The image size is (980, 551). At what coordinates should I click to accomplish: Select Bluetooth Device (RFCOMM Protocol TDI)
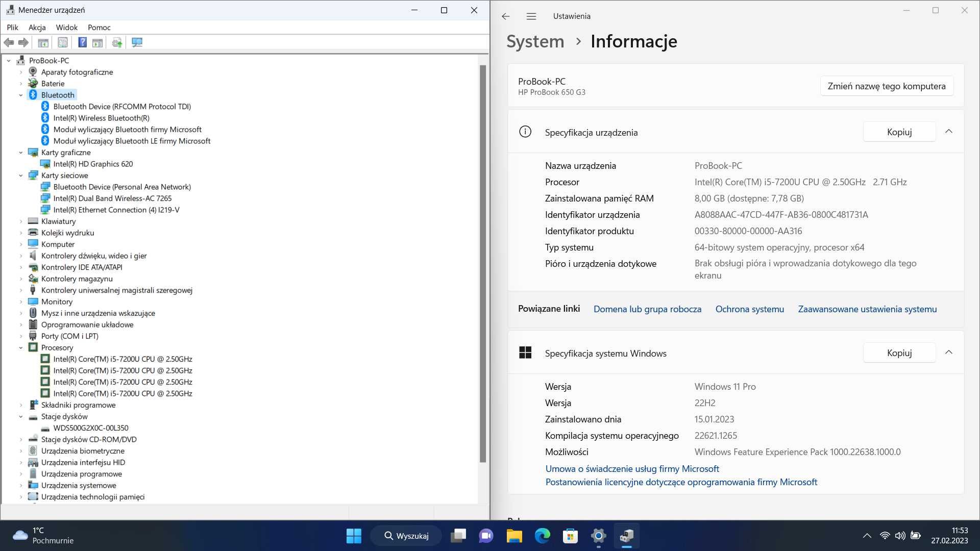(122, 107)
